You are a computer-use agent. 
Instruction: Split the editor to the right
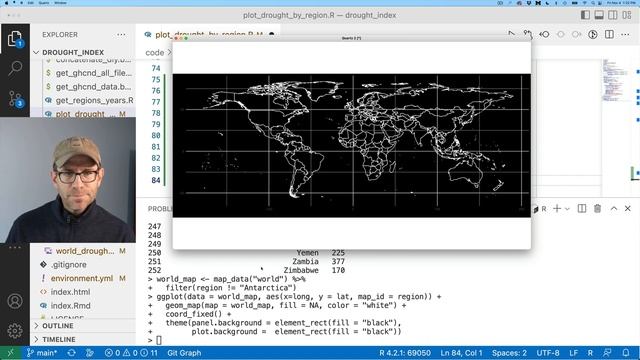click(x=609, y=34)
